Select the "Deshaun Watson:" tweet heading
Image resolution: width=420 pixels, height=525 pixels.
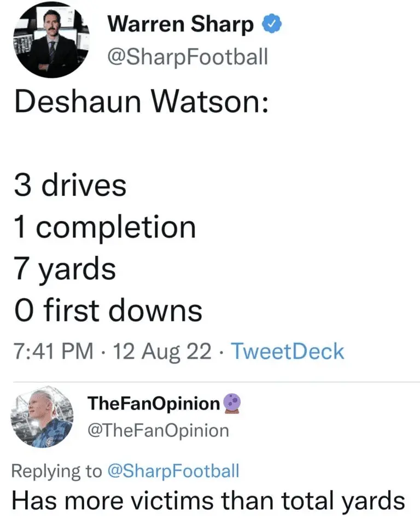tap(141, 102)
